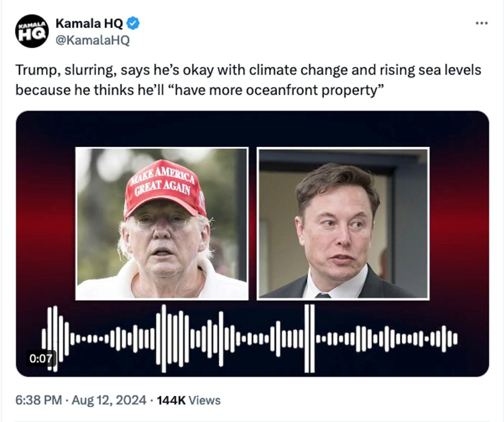Click the right photo of man in dark suit
504x422 pixels.
(343, 223)
